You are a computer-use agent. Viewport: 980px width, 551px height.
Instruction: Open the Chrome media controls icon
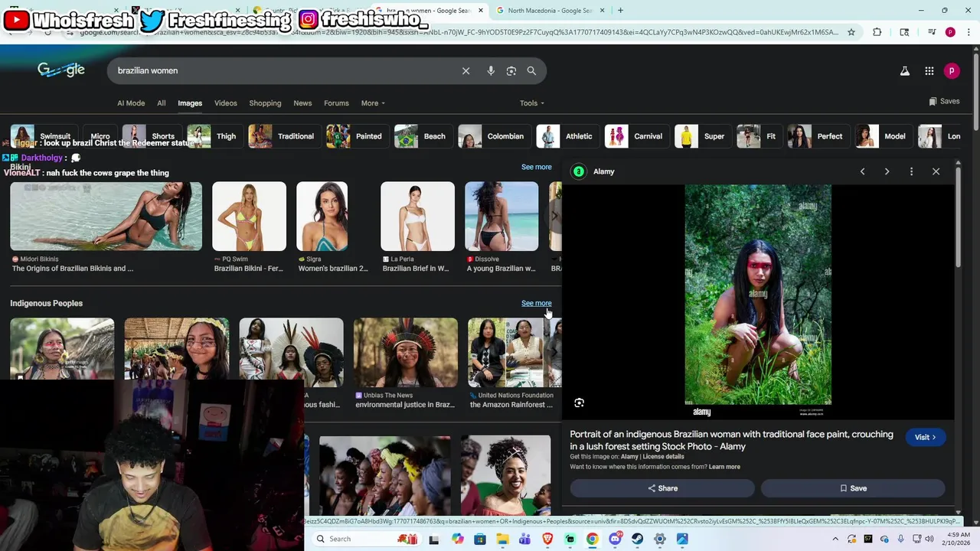932,32
